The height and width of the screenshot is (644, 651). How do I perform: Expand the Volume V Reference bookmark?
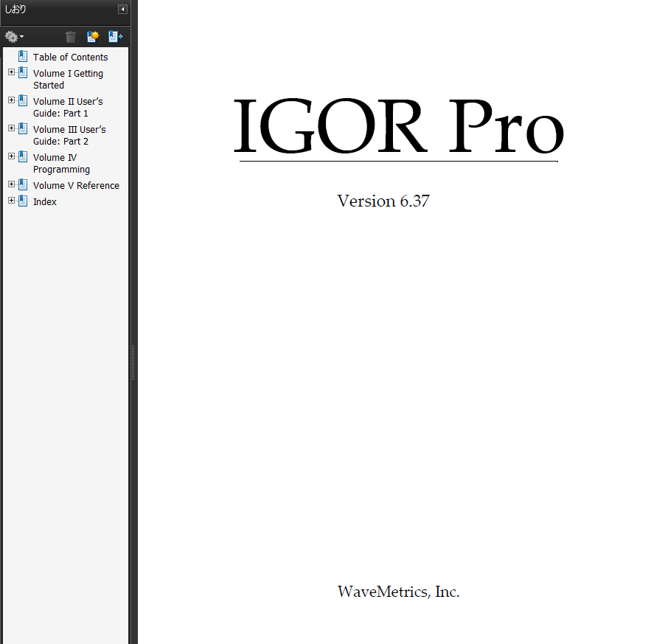[x=11, y=184]
